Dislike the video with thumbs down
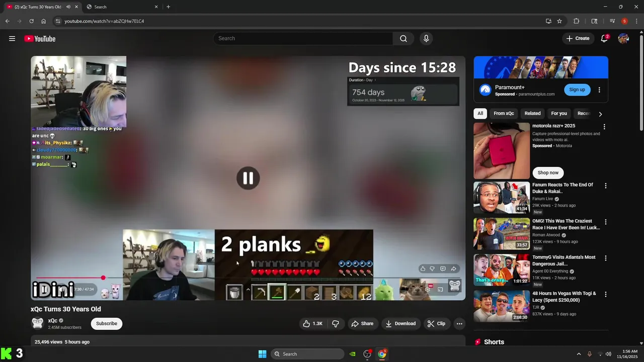This screenshot has height=362, width=644. pos(336,324)
